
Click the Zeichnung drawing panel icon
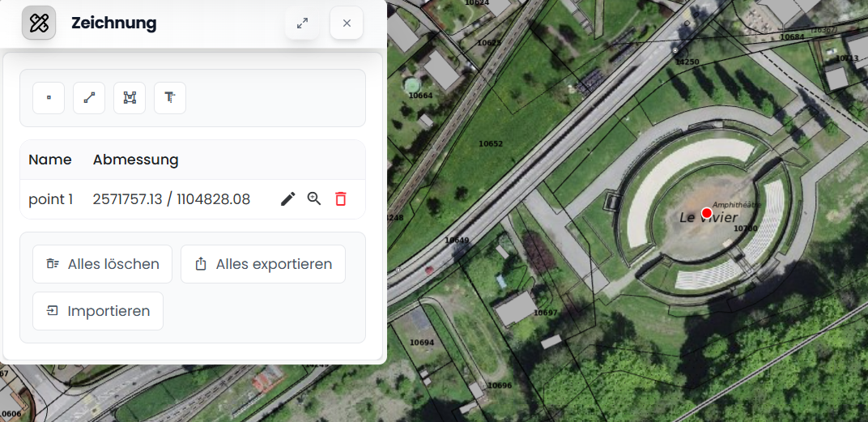(39, 23)
